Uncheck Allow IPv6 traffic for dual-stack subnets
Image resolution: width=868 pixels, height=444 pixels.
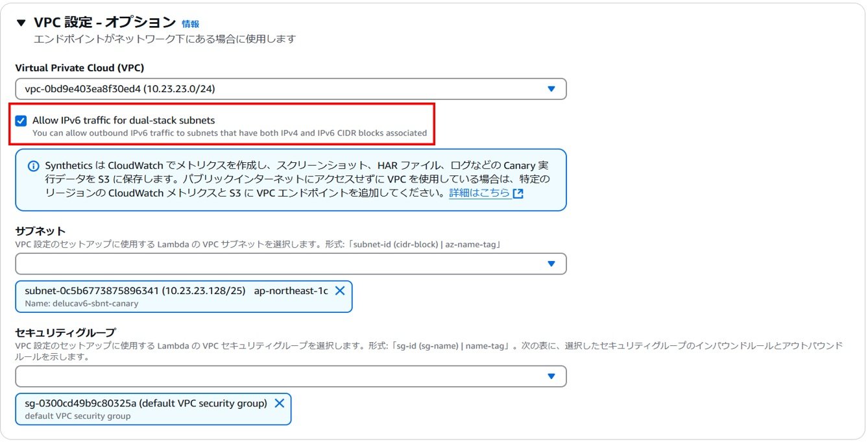pyautogui.click(x=21, y=121)
